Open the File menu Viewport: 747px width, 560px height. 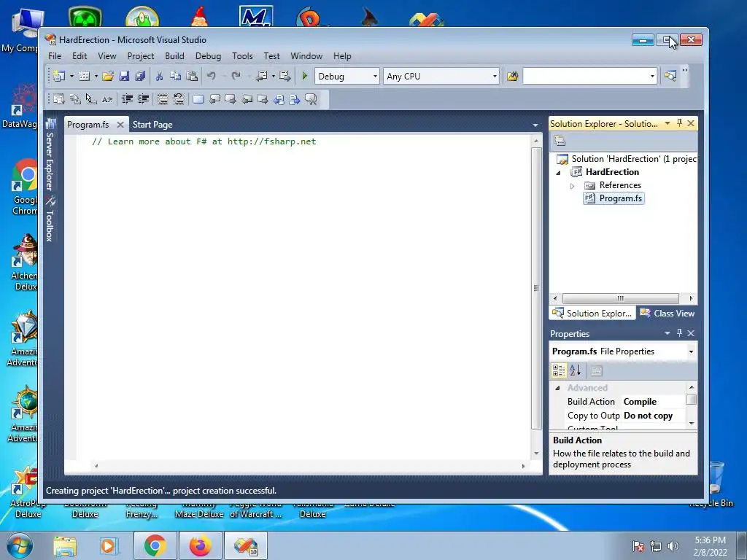(55, 56)
